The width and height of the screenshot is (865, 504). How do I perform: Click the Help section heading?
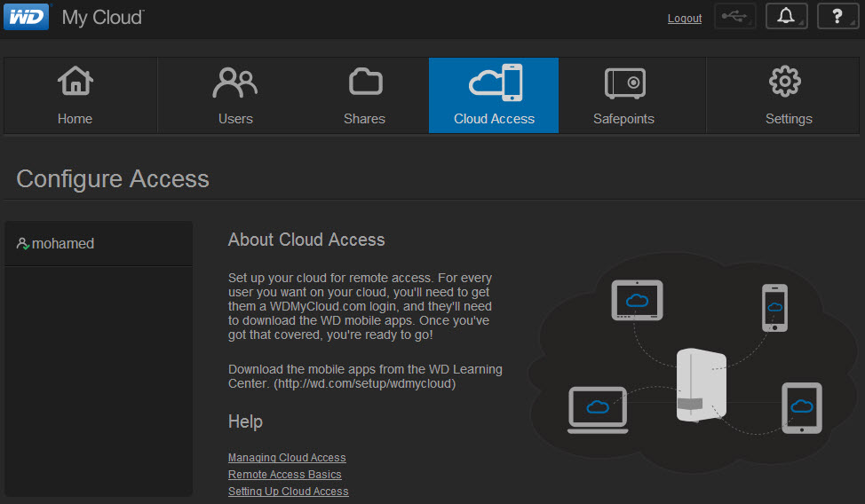point(245,421)
